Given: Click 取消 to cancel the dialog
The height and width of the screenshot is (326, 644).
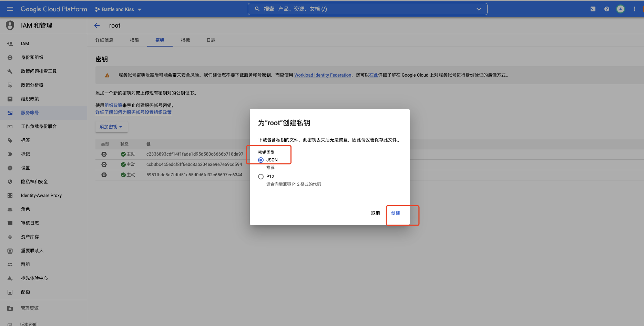Looking at the screenshot, I should (x=376, y=213).
